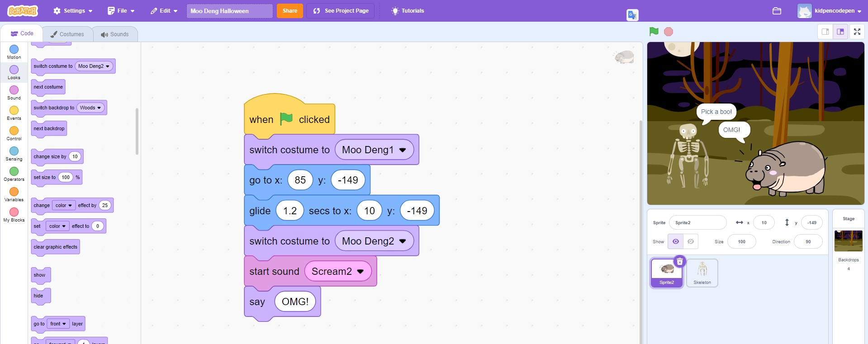Viewport: 868px width, 344px height.
Task: Click the sprite name field Sprite2
Action: (697, 222)
